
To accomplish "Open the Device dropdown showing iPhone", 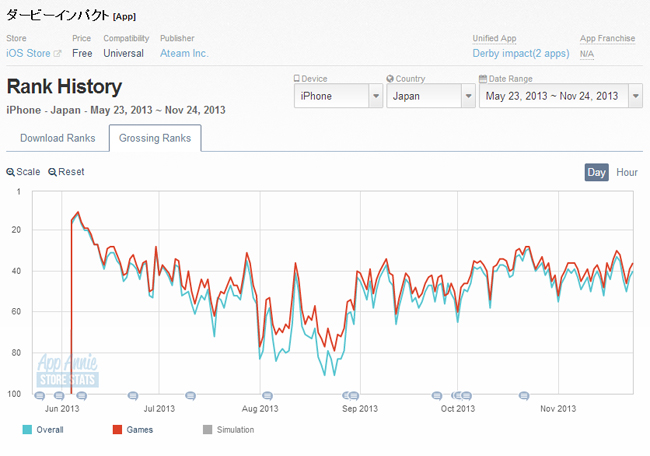I will click(x=338, y=96).
